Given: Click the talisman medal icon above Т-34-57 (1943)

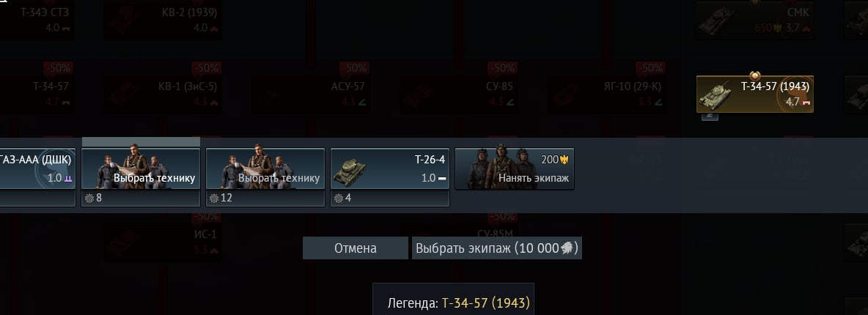Looking at the screenshot, I should (x=754, y=75).
